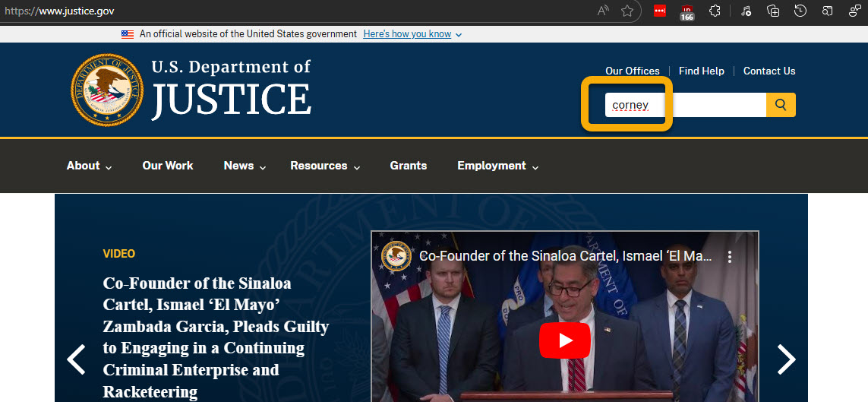Click the DOJ channel avatar in video
This screenshot has width=868, height=402.
coord(396,256)
